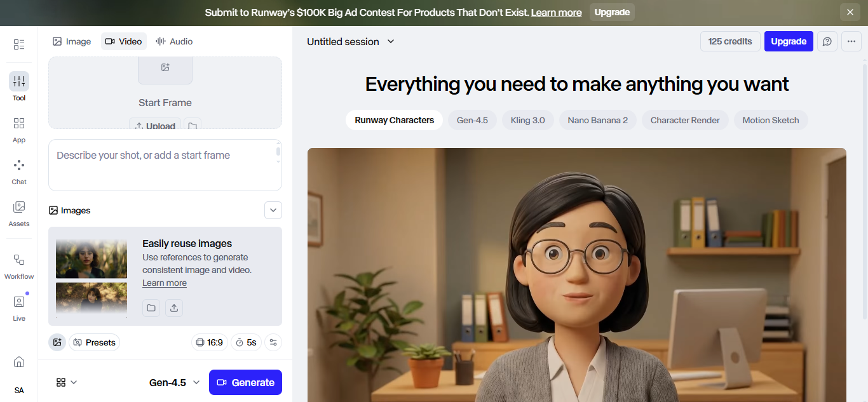Click the main page vertical scrollbar
Image resolution: width=868 pixels, height=402 pixels.
point(864,191)
